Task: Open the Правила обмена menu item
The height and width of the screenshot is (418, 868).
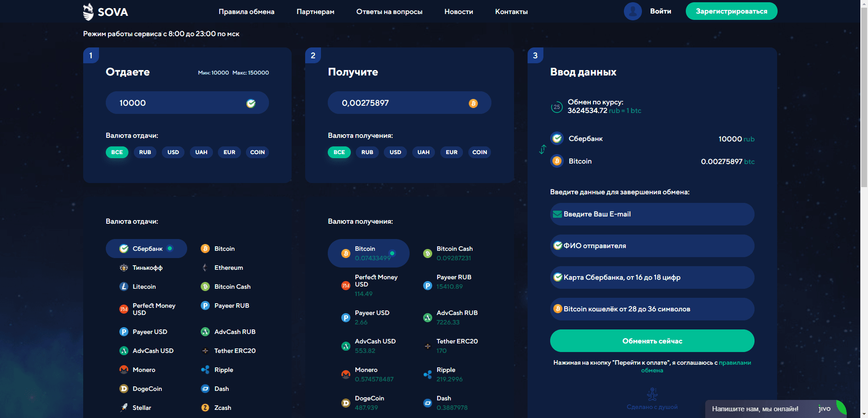Action: [246, 12]
